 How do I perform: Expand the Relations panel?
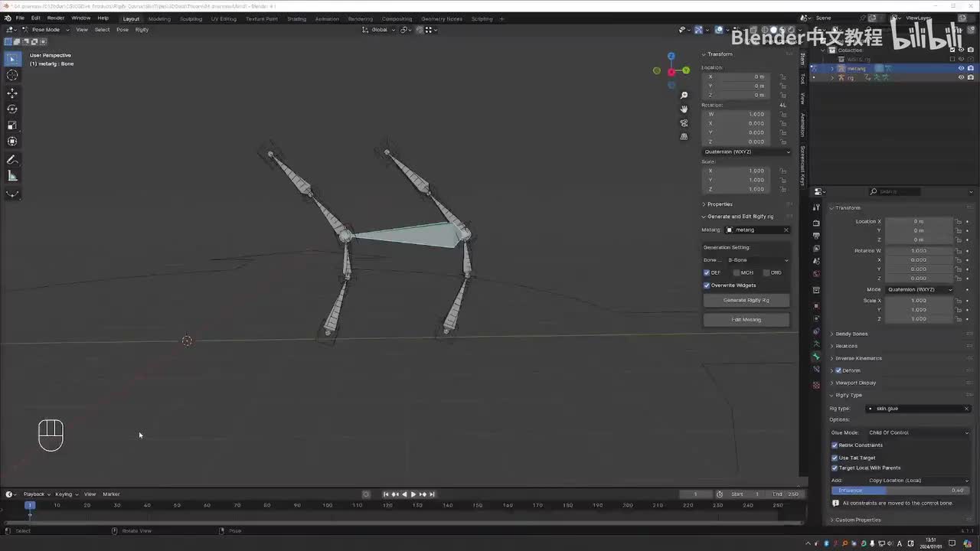pyautogui.click(x=846, y=346)
